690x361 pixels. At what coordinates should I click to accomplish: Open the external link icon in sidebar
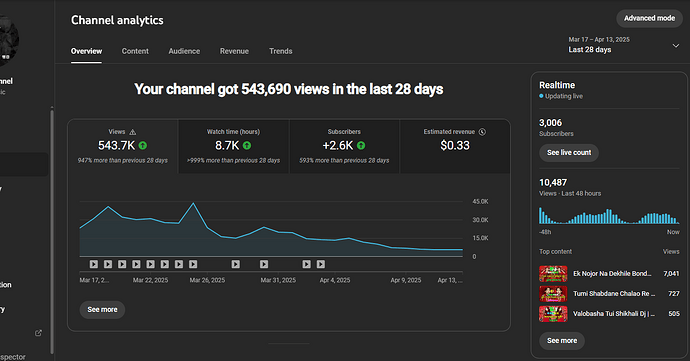tap(38, 333)
